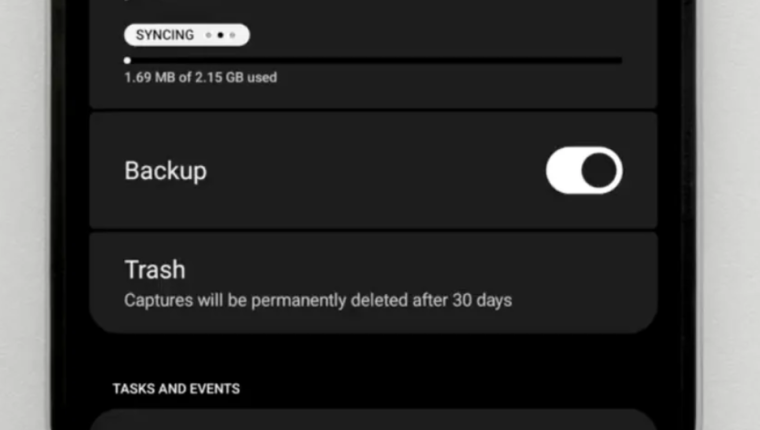This screenshot has width=760, height=430.
Task: Tap the animated dots in the syncing badge
Action: [x=220, y=35]
